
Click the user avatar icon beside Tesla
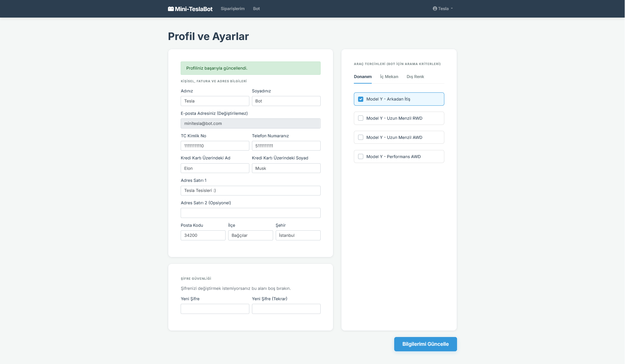point(435,9)
